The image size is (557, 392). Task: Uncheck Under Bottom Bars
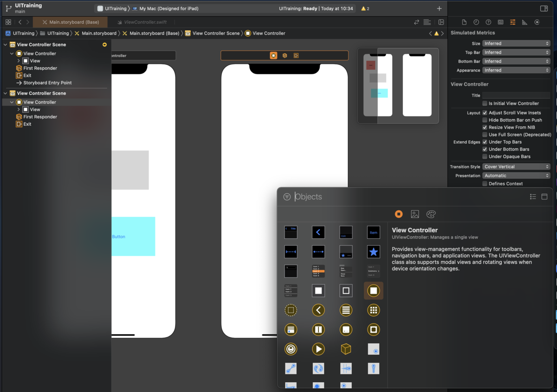[x=485, y=149]
